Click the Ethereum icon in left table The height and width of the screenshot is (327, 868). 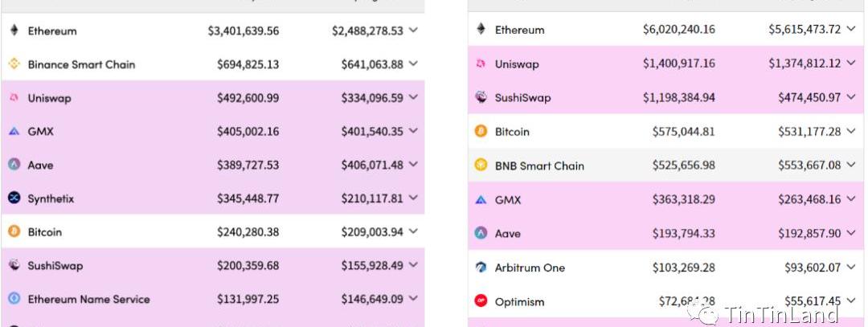[14, 31]
